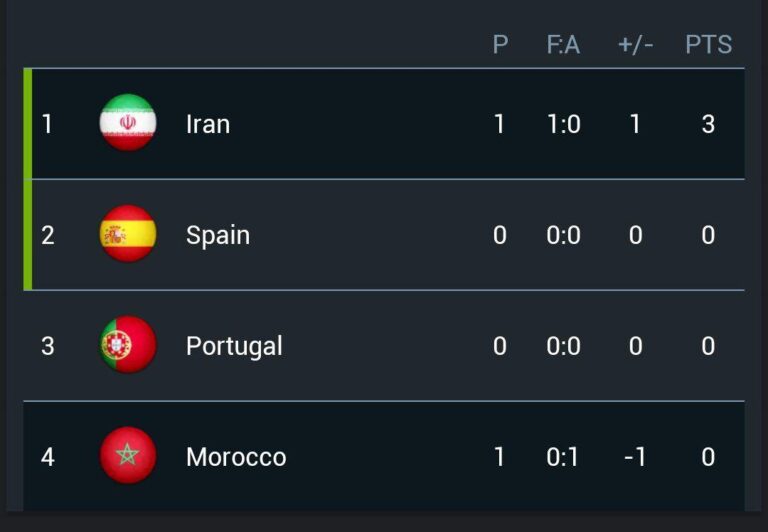Sort by the P column header
Screen dimensions: 768x532
pos(500,44)
